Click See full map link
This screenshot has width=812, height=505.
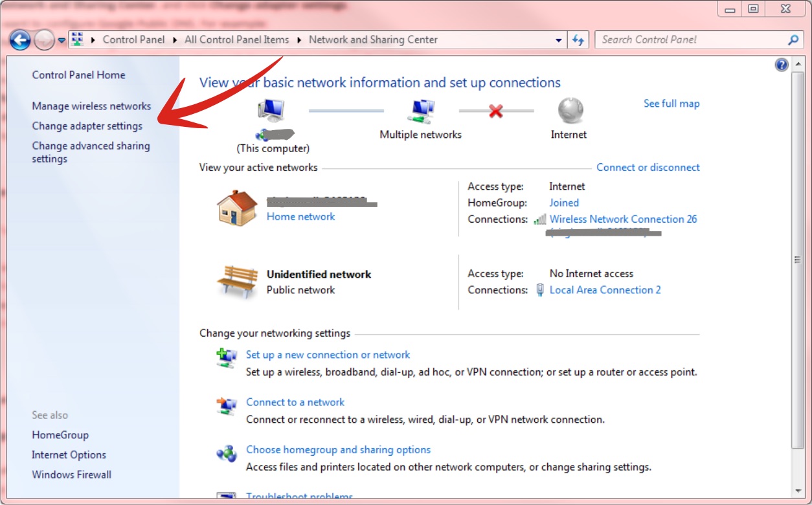[671, 103]
